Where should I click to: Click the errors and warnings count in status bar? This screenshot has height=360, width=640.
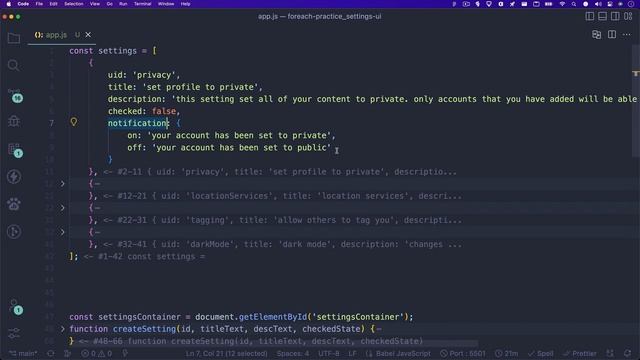[x=96, y=353]
